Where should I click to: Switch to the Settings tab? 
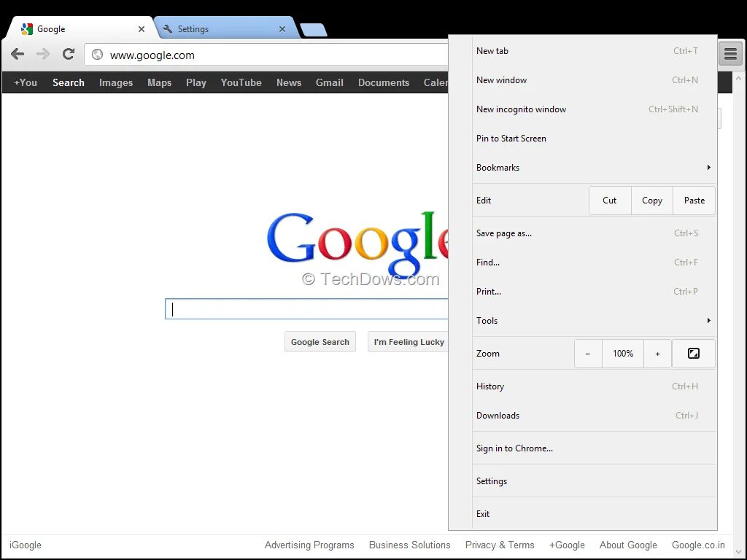click(226, 28)
